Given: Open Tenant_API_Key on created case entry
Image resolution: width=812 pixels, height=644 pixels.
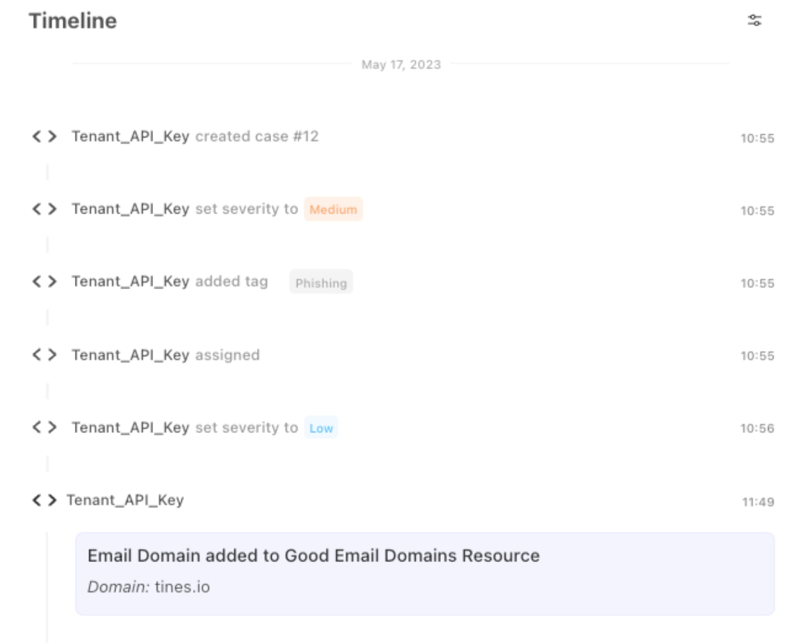Looking at the screenshot, I should tap(130, 136).
